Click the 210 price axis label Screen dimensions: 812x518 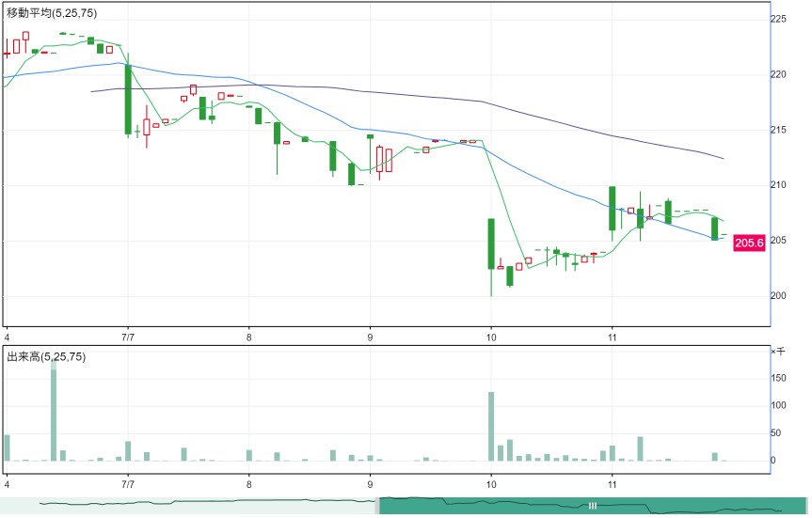click(778, 185)
